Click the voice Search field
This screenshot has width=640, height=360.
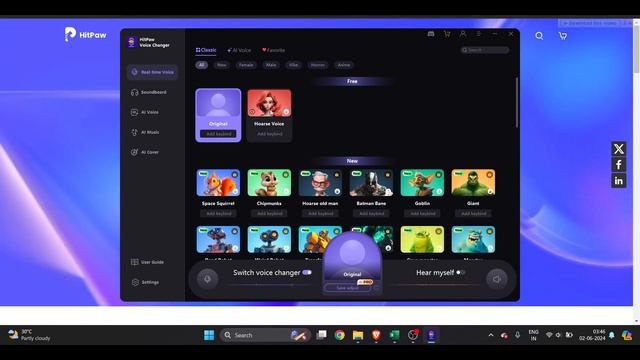click(485, 50)
